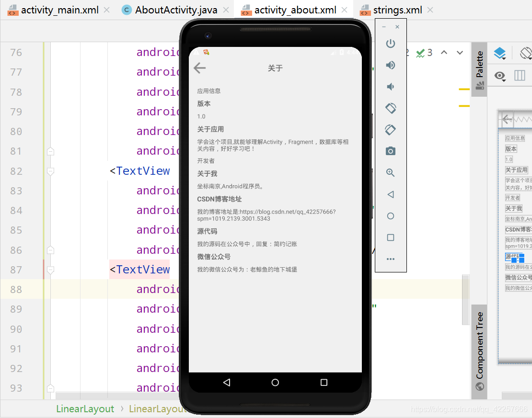This screenshot has width=532, height=418.
Task: Click the first LinearLayout breadcrumb
Action: [85, 409]
